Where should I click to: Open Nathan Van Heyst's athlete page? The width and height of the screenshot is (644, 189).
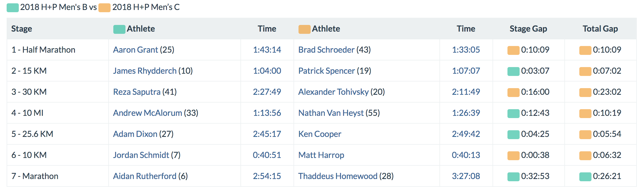pyautogui.click(x=331, y=113)
